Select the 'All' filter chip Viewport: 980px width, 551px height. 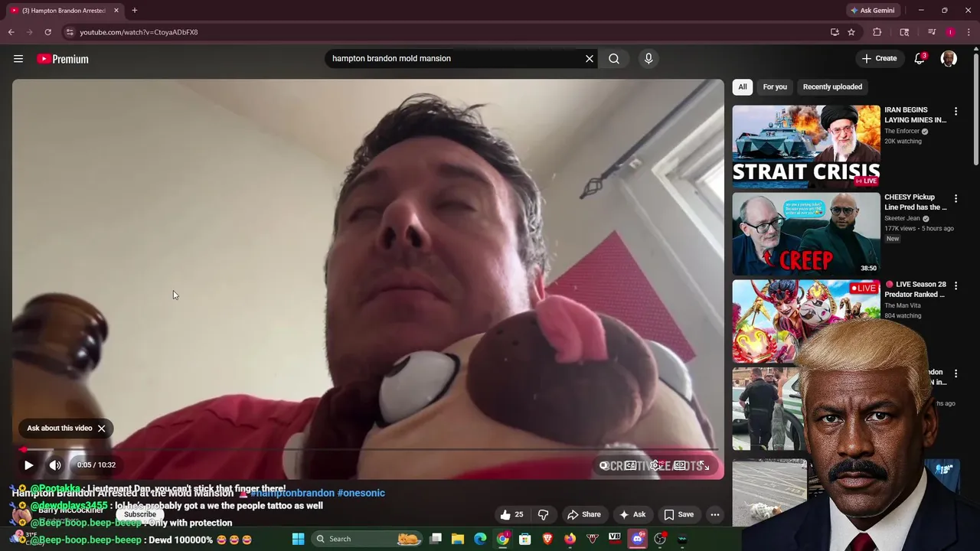coord(743,86)
